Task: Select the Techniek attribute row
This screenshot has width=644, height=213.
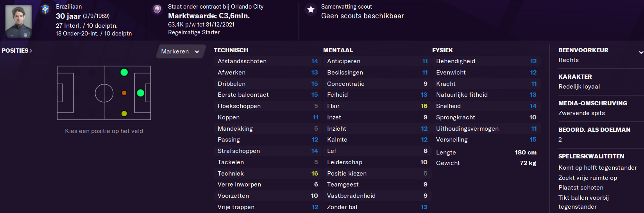Action: (268, 174)
